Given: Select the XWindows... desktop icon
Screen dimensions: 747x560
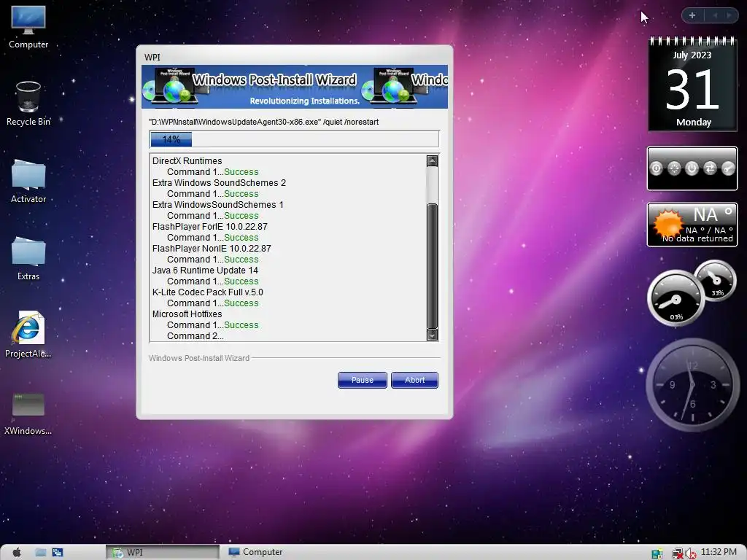Looking at the screenshot, I should click(x=28, y=413).
